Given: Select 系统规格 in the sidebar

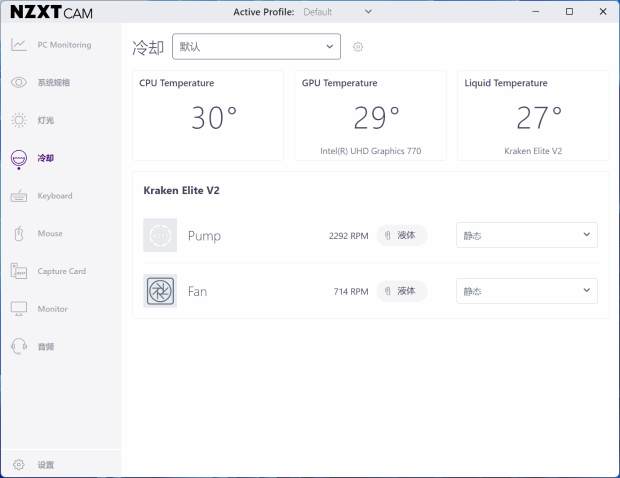Looking at the screenshot, I should tap(54, 82).
